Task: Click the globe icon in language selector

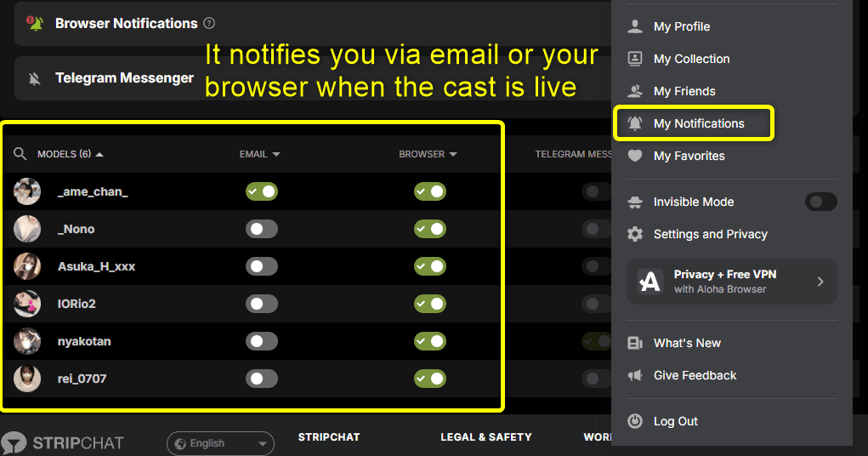Action: pyautogui.click(x=180, y=443)
